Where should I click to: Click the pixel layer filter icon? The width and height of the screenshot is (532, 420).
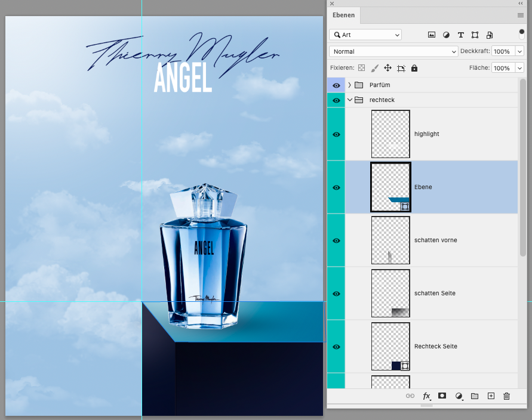coord(432,35)
